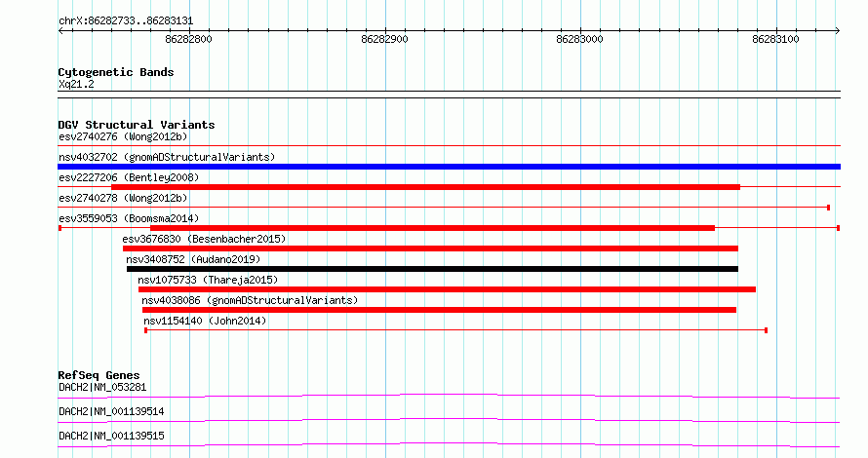This screenshot has height=458, width=868.
Task: Open DACH2|NM_053281 gene label
Action: pos(102,387)
